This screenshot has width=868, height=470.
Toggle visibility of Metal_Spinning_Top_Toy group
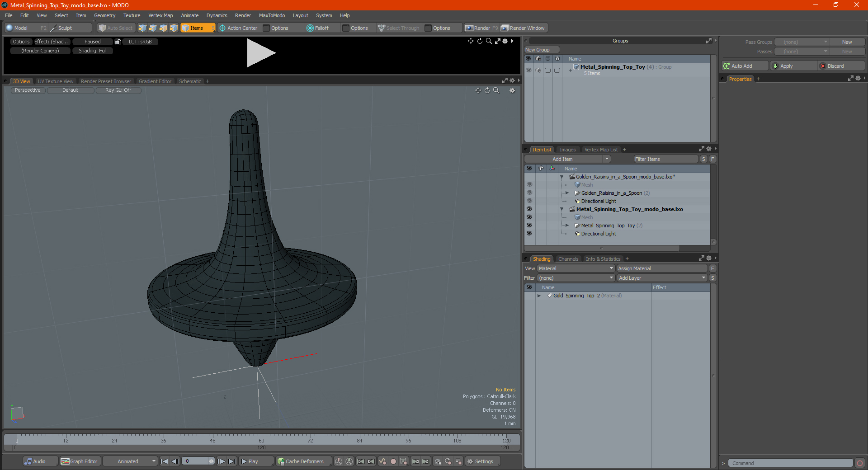[x=528, y=70]
